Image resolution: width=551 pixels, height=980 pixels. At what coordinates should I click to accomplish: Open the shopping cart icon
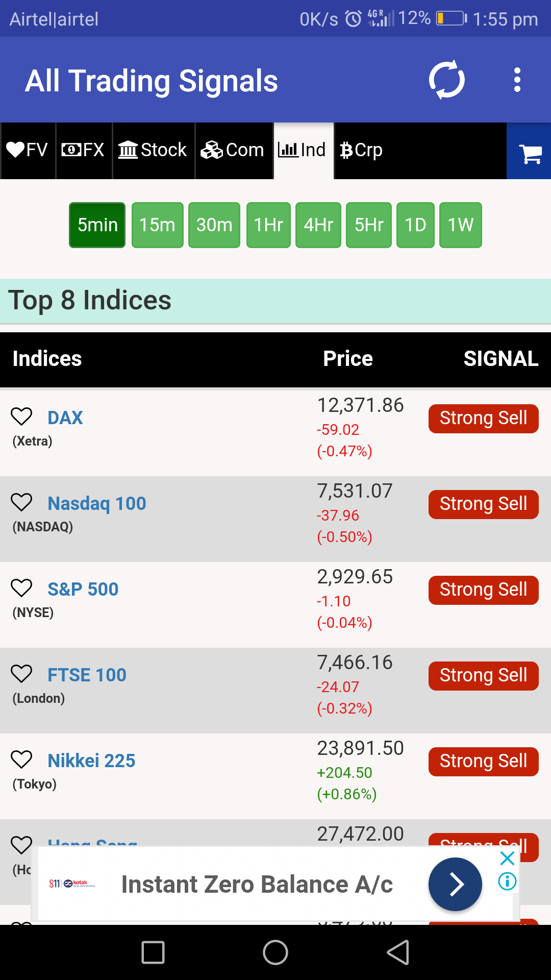click(530, 152)
